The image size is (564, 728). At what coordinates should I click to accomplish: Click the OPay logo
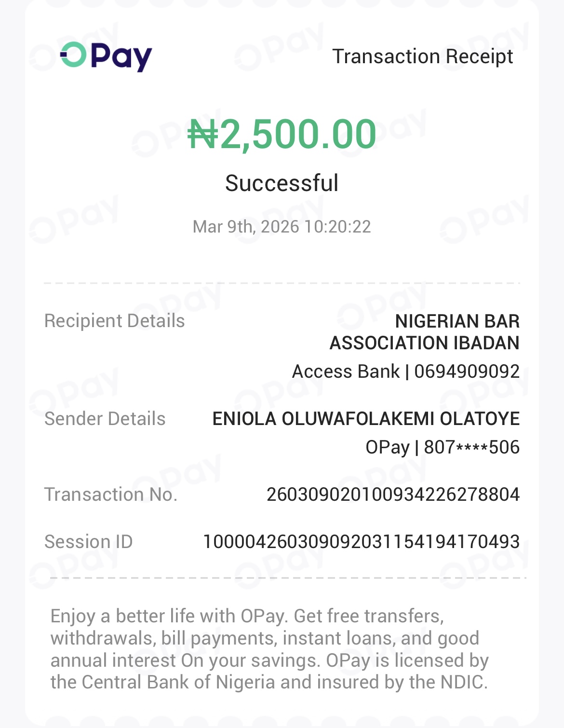106,56
